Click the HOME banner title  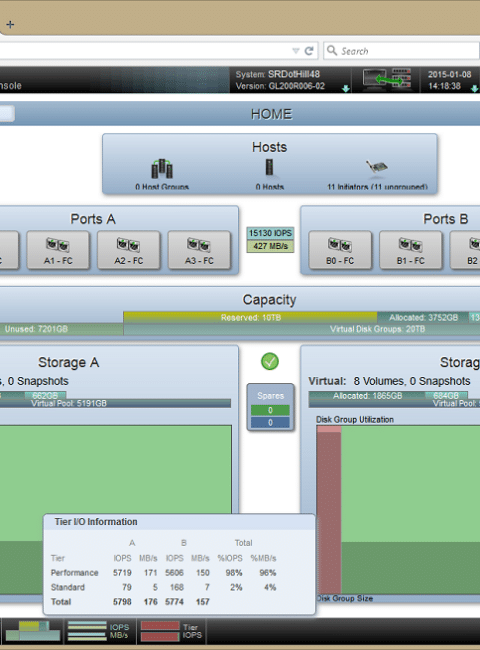click(x=272, y=114)
